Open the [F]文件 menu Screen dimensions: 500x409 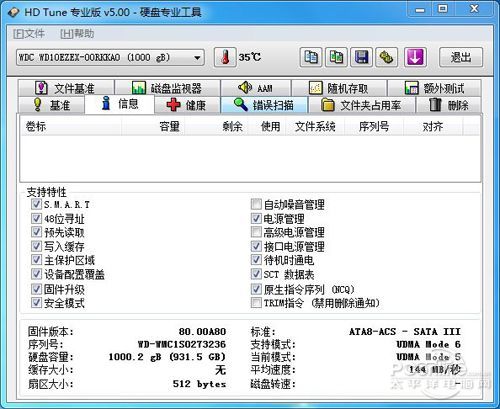pyautogui.click(x=29, y=34)
